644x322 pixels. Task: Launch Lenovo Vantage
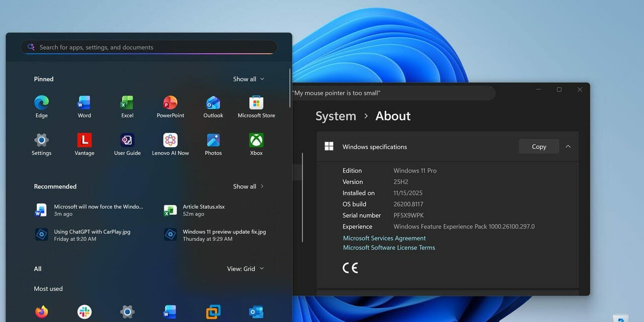click(x=84, y=143)
